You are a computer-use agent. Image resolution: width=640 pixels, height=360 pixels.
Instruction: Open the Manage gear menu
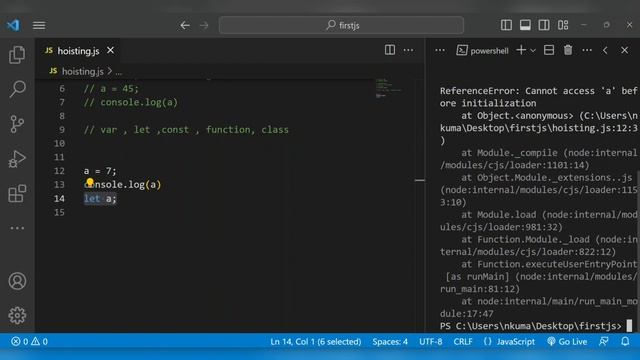pos(17,315)
